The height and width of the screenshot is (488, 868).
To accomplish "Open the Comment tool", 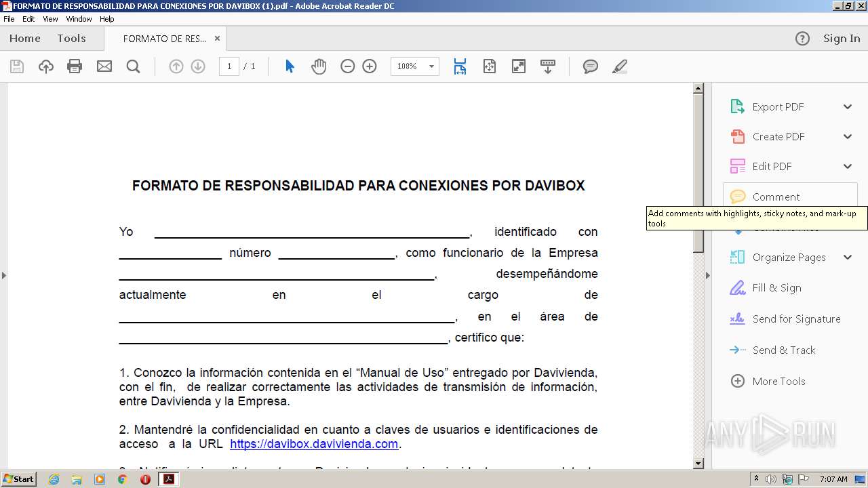I will [790, 197].
